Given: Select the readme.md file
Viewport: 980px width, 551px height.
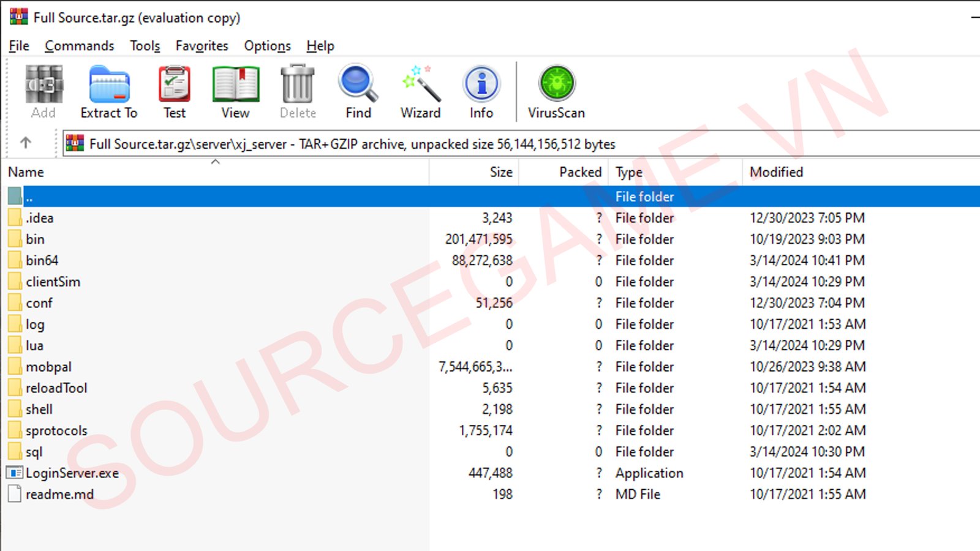Looking at the screenshot, I should (x=59, y=495).
